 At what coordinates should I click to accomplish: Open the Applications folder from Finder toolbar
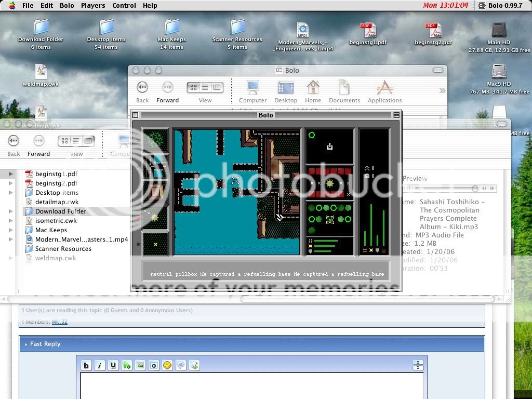[384, 92]
